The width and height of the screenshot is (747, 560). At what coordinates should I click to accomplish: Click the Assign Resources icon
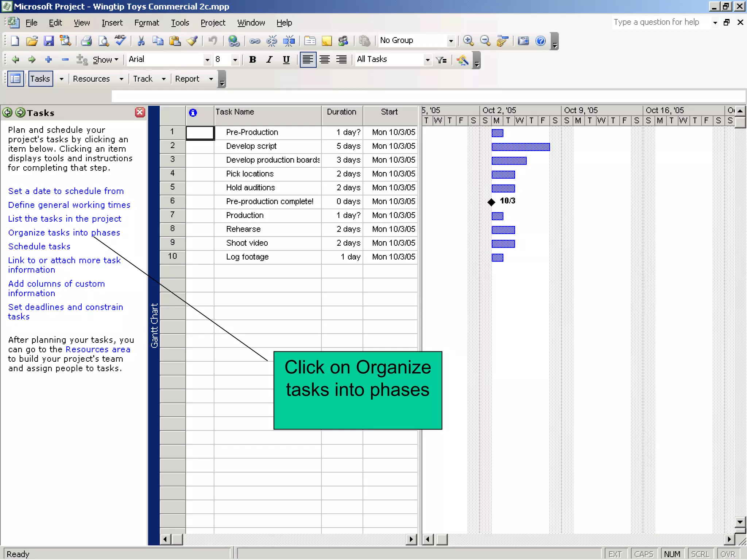[x=344, y=41]
